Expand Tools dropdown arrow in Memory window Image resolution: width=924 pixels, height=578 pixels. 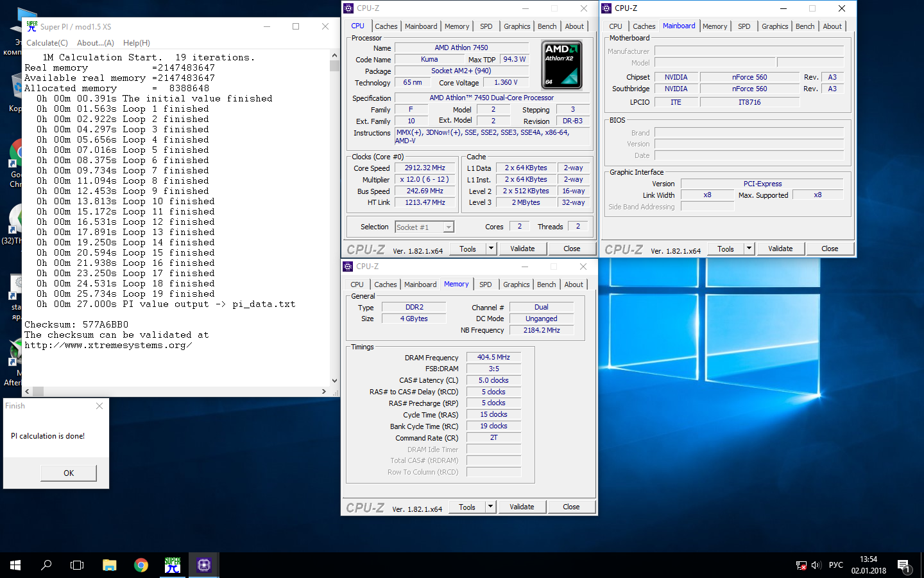click(x=490, y=507)
